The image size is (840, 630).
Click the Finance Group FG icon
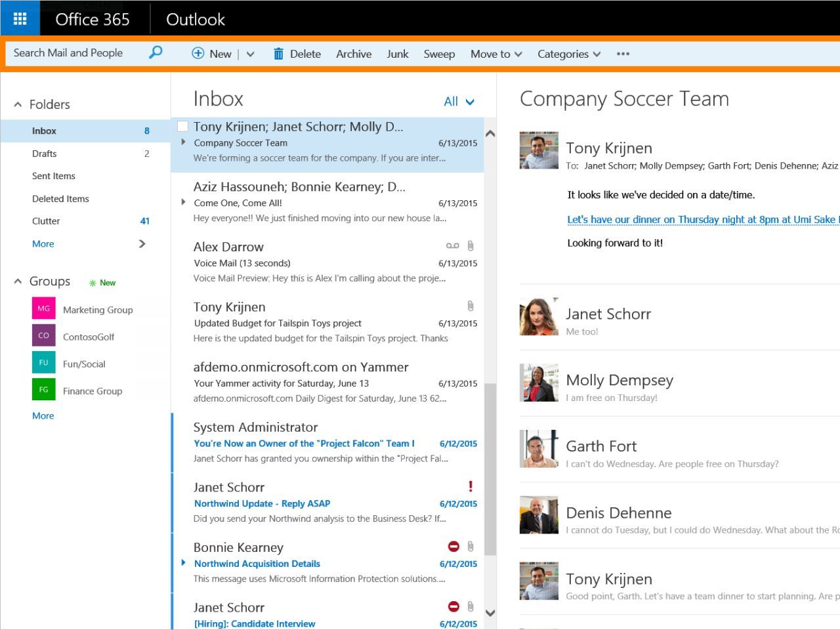pos(43,389)
